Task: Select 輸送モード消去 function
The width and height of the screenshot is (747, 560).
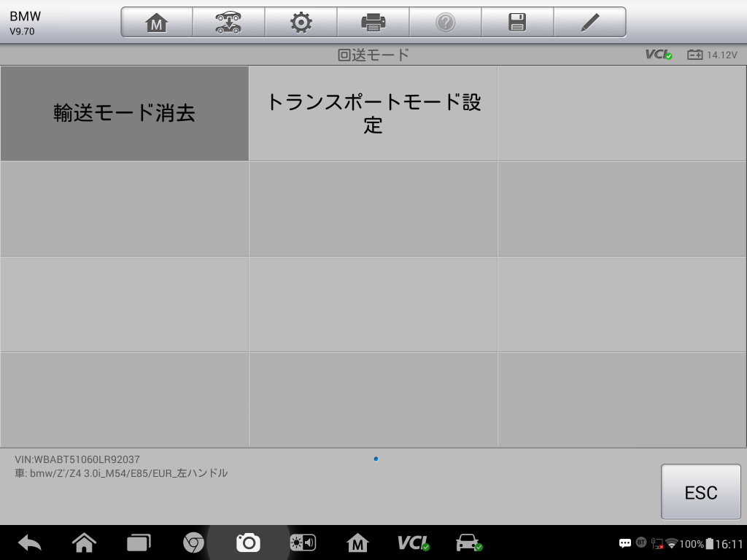Action: click(x=124, y=113)
